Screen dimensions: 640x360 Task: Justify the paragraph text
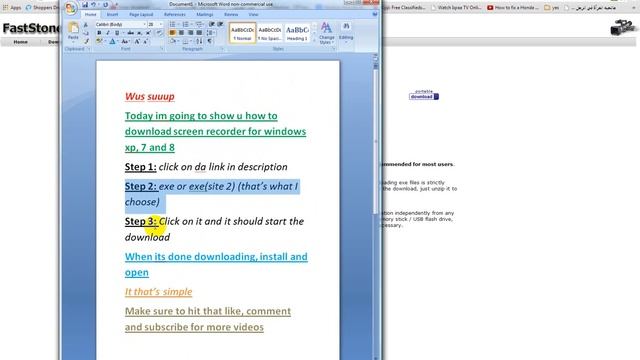click(x=199, y=33)
